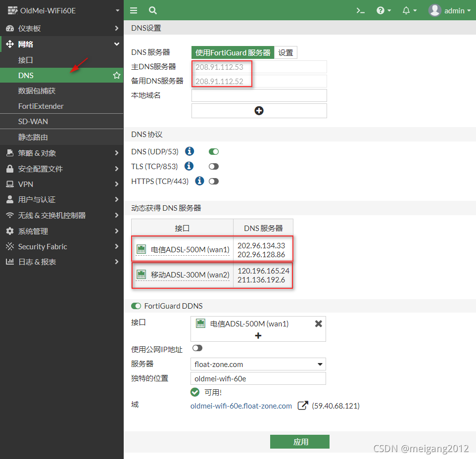This screenshot has width=476, height=459.
Task: Click the 本地域名 input field
Action: point(259,95)
